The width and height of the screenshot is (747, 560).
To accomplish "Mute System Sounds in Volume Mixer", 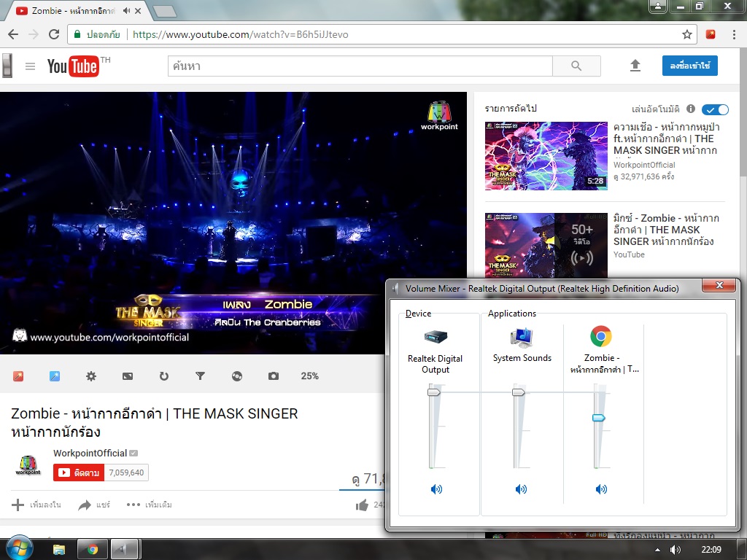I will 521,489.
